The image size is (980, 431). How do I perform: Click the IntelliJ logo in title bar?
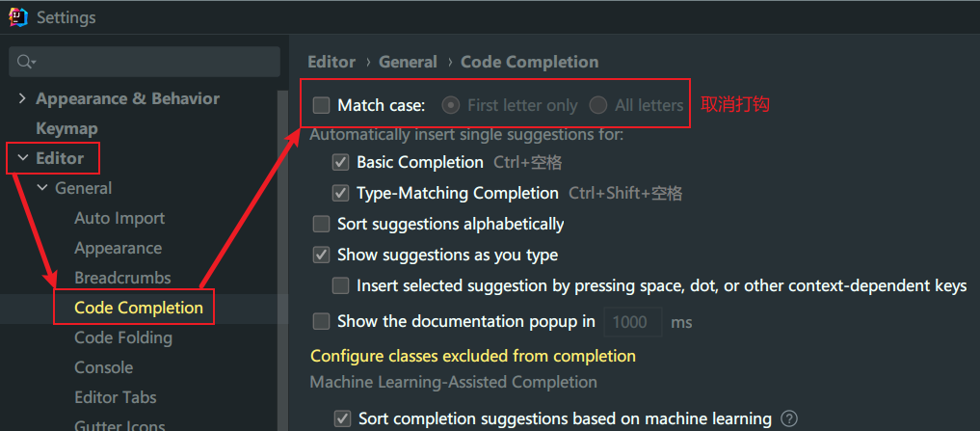point(17,17)
